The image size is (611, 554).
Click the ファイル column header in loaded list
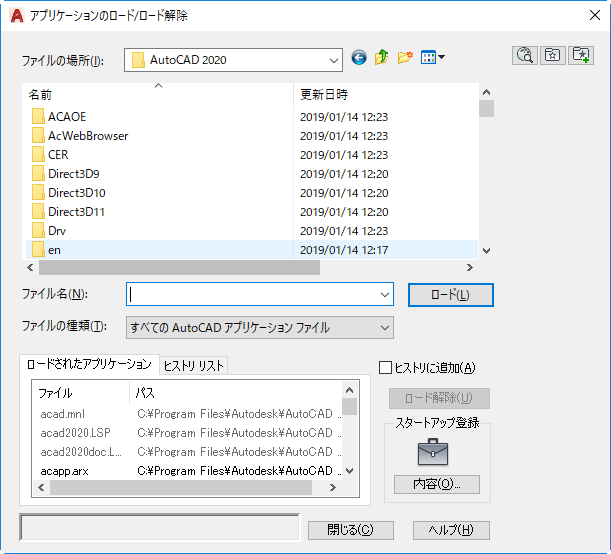[81, 393]
